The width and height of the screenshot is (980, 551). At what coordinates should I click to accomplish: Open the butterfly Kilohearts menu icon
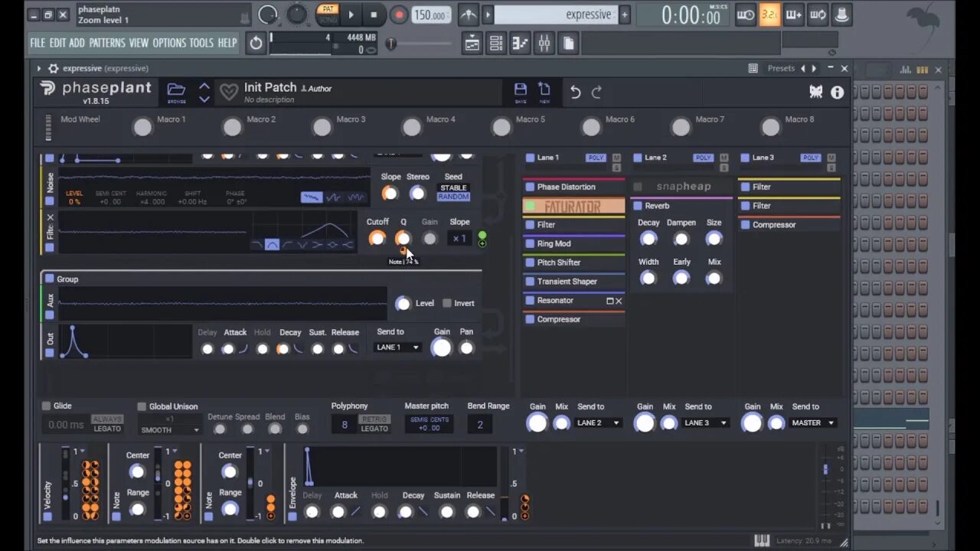816,92
